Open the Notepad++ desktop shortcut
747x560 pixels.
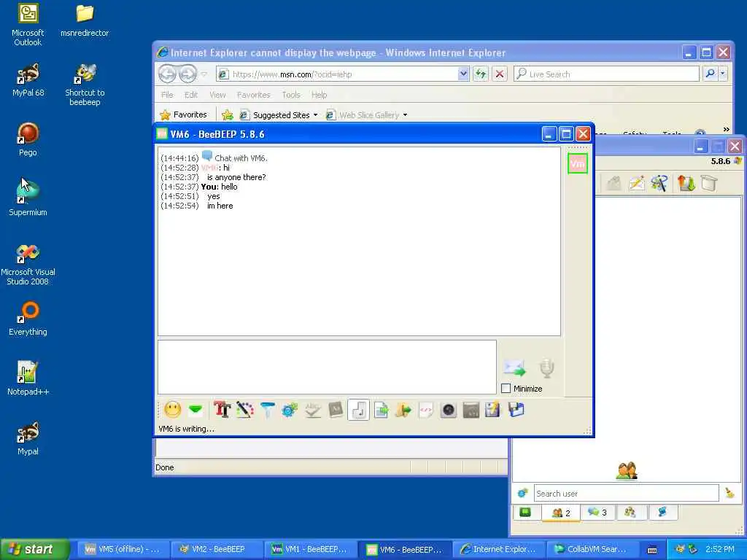click(x=28, y=378)
